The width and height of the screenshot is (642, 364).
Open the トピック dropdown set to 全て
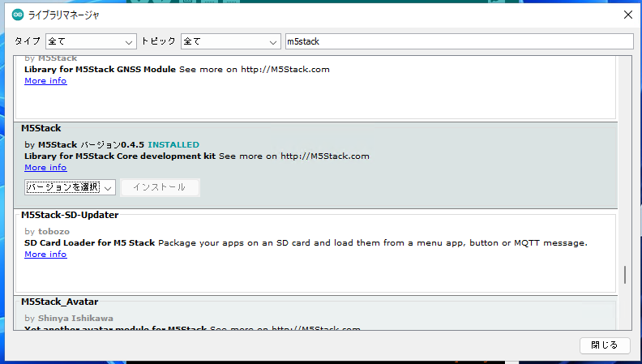(231, 41)
